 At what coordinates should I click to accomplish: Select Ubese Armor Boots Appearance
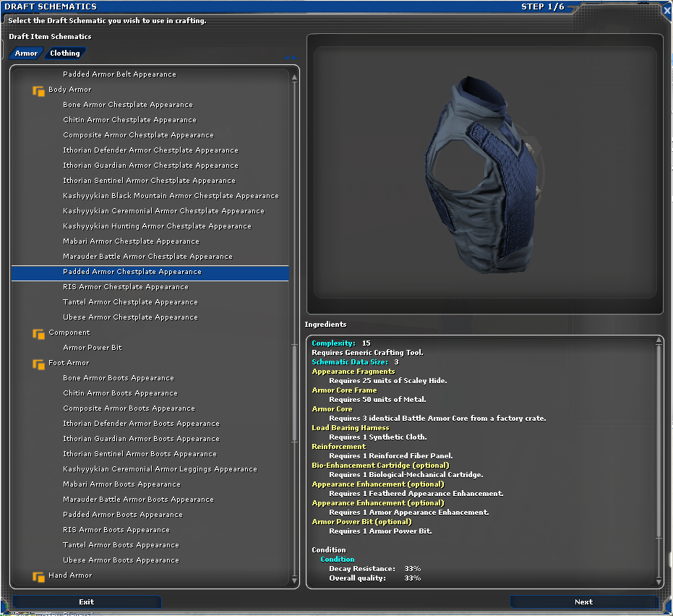pyautogui.click(x=121, y=560)
